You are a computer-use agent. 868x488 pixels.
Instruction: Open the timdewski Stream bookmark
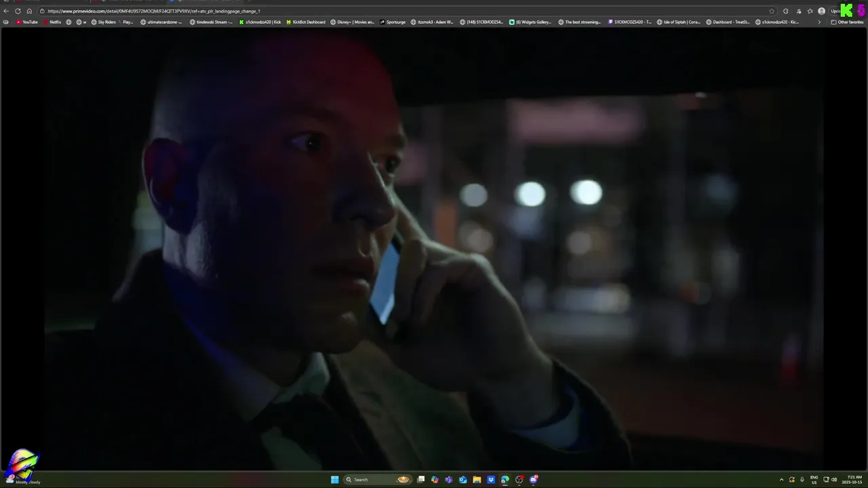211,22
